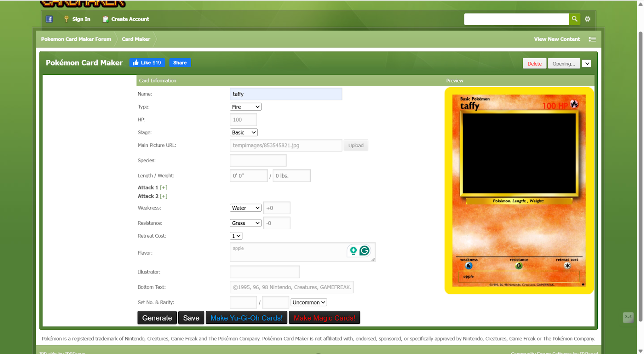Open View New Content
Image resolution: width=644 pixels, height=354 pixels.
[x=557, y=39]
